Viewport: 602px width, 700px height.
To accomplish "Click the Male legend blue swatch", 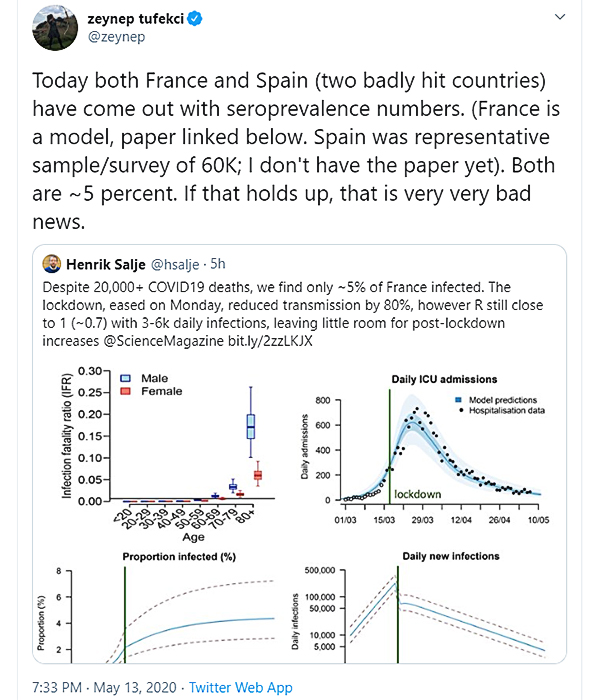I will tap(126, 378).
